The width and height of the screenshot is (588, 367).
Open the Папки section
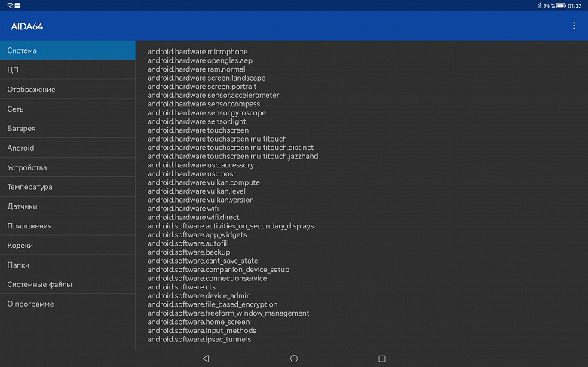[x=68, y=265]
